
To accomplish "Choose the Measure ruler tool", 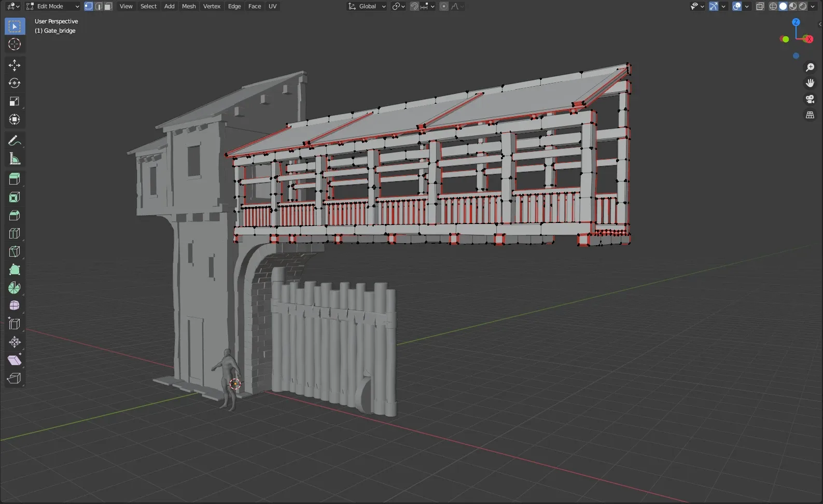I will [x=15, y=159].
